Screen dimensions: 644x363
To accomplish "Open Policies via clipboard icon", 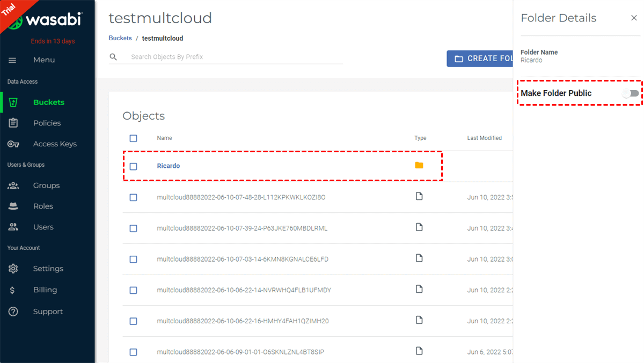I will (x=13, y=123).
